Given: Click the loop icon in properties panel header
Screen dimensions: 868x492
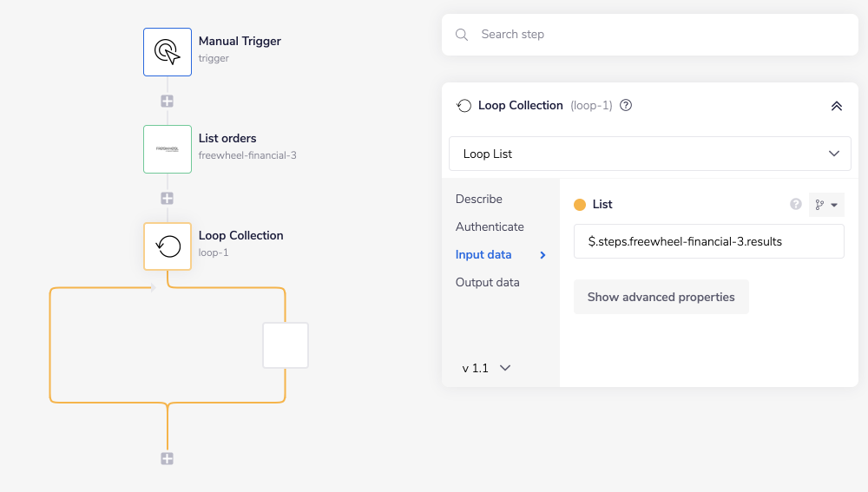Looking at the screenshot, I should pyautogui.click(x=464, y=106).
